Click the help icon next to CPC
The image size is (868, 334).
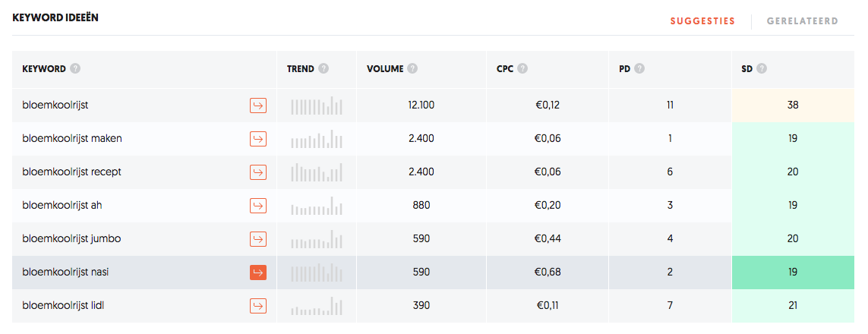click(x=522, y=69)
